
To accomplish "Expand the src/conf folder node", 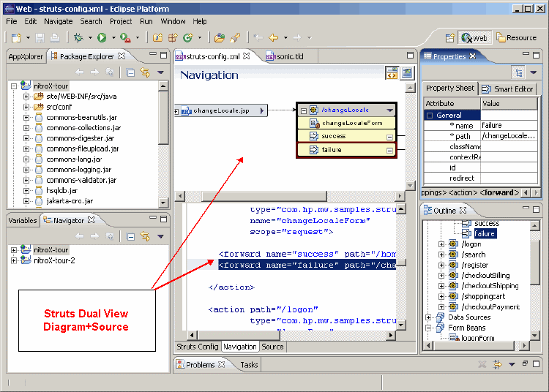I will pyautogui.click(x=26, y=107).
